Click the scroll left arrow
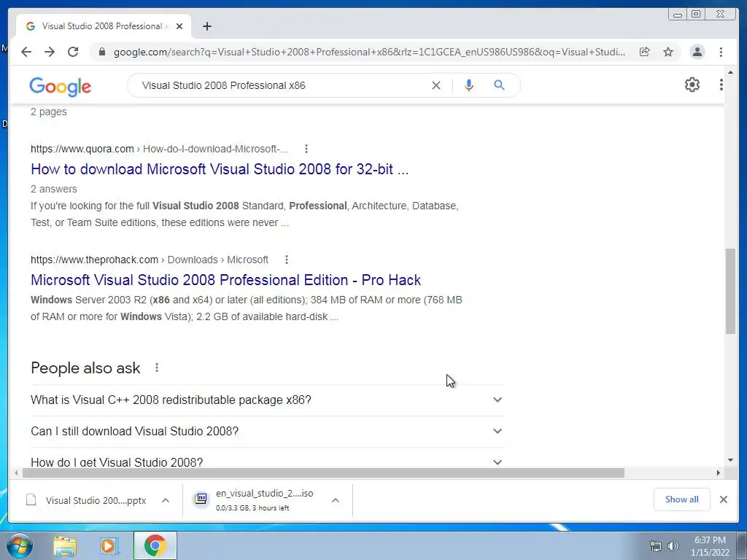This screenshot has height=560, width=747. click(16, 472)
